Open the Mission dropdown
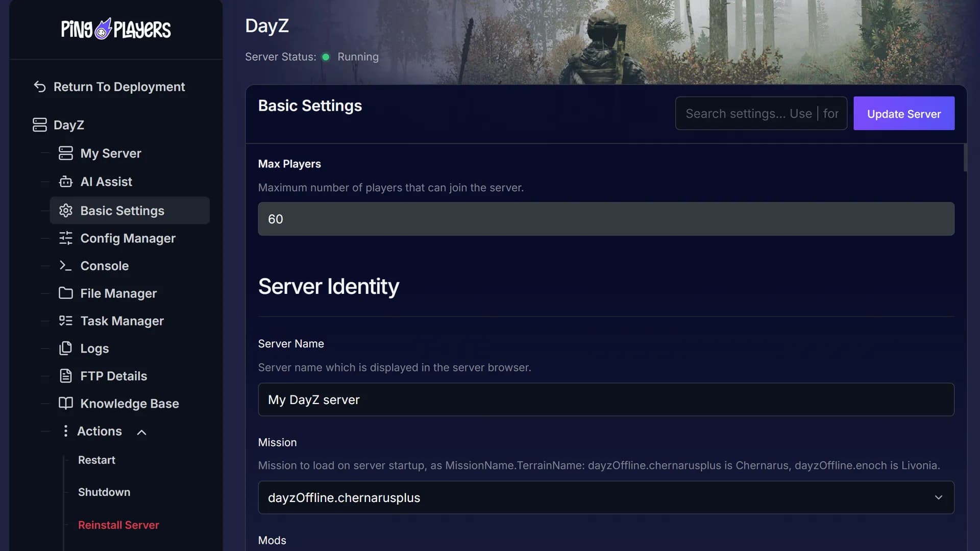The image size is (980, 551). pos(606,497)
